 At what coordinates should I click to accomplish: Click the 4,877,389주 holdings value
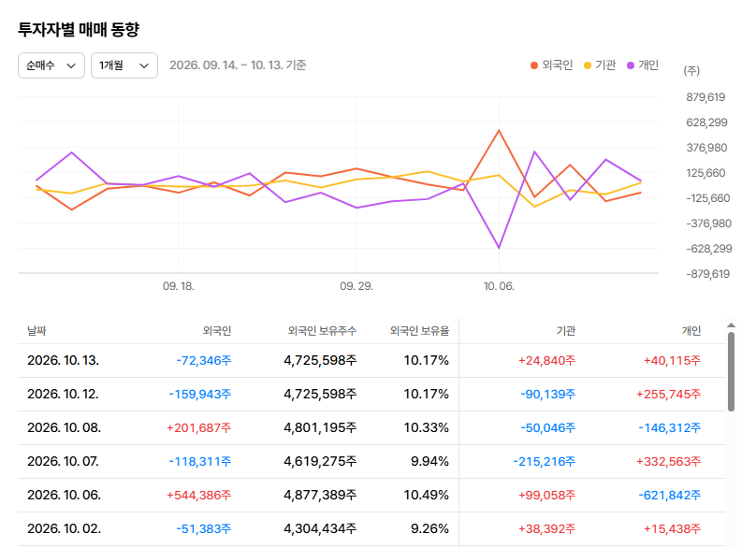(320, 496)
